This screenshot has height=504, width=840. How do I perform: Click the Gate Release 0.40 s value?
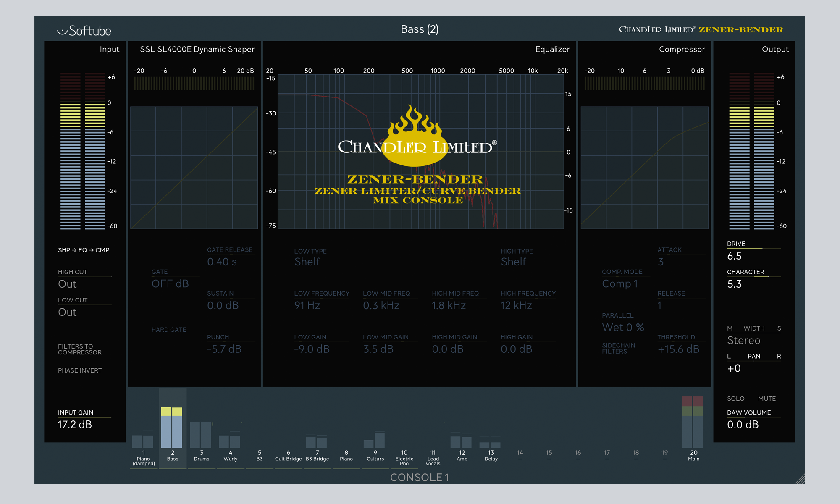222,262
